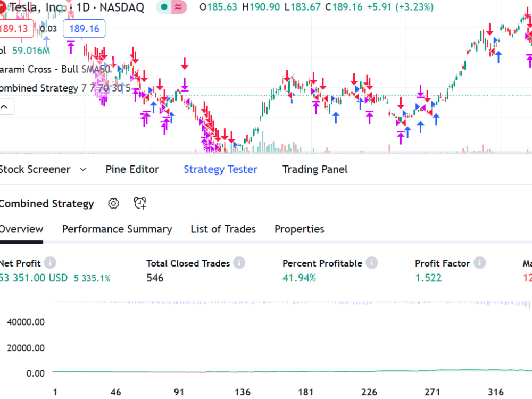Viewport: 532px width, 399px height.
Task: Collapse the bottom panel with the chevron button
Action: pos(5,106)
